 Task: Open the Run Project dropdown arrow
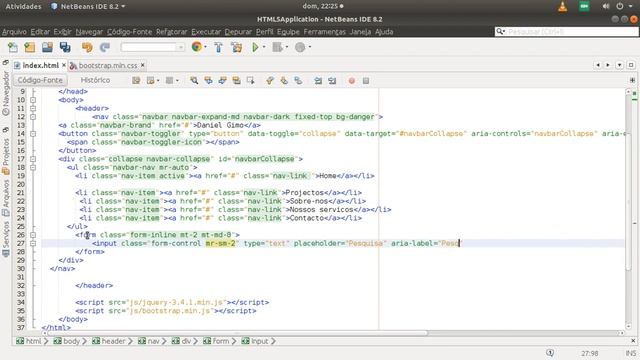pos(264,47)
